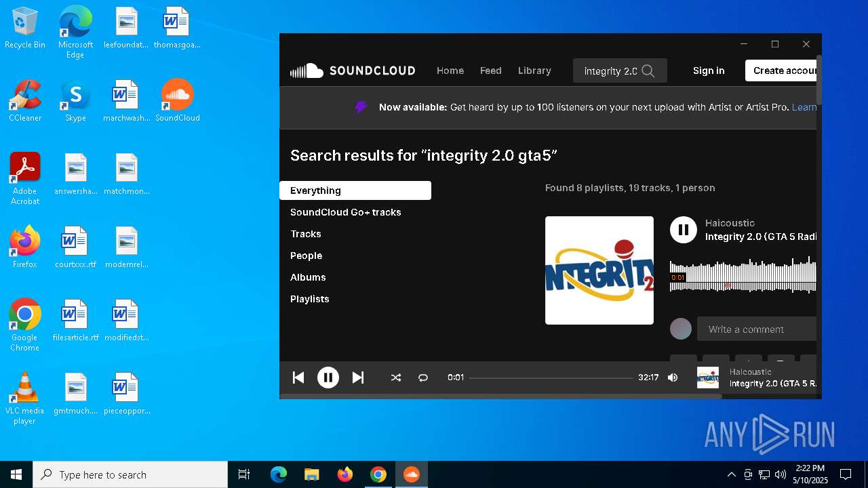
Task: Select the marchwash... document on desktop
Action: click(x=126, y=100)
